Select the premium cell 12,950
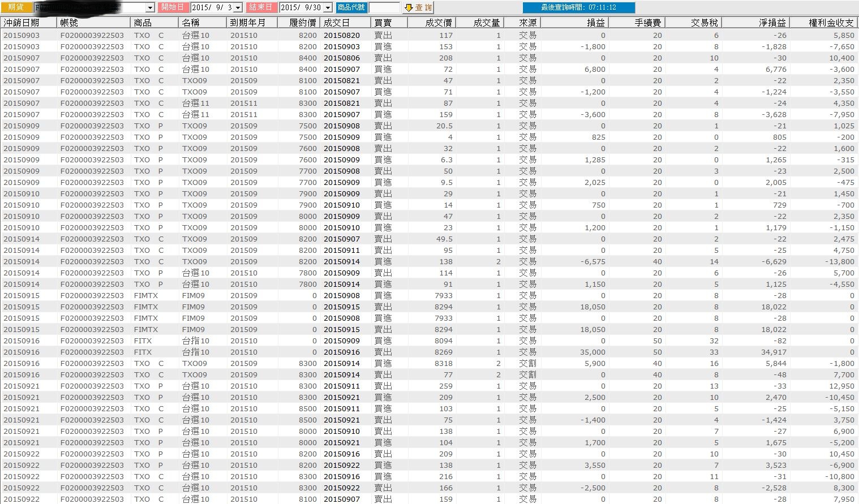 coord(841,386)
